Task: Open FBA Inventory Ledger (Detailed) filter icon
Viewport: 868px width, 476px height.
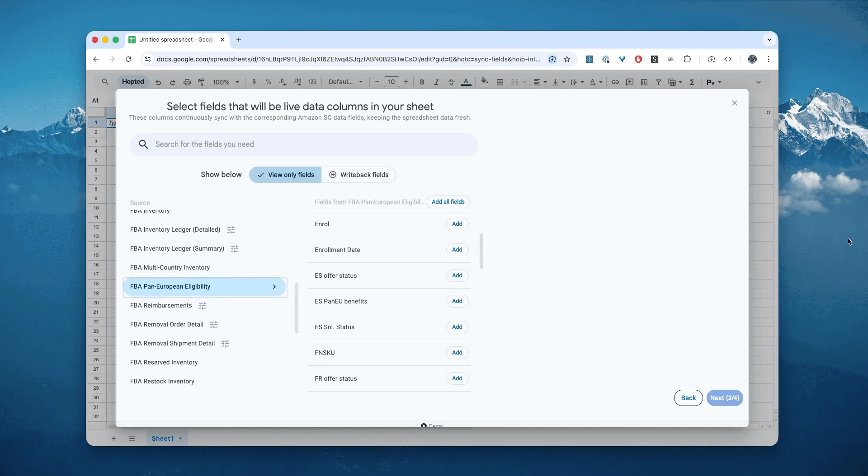Action: coord(231,230)
